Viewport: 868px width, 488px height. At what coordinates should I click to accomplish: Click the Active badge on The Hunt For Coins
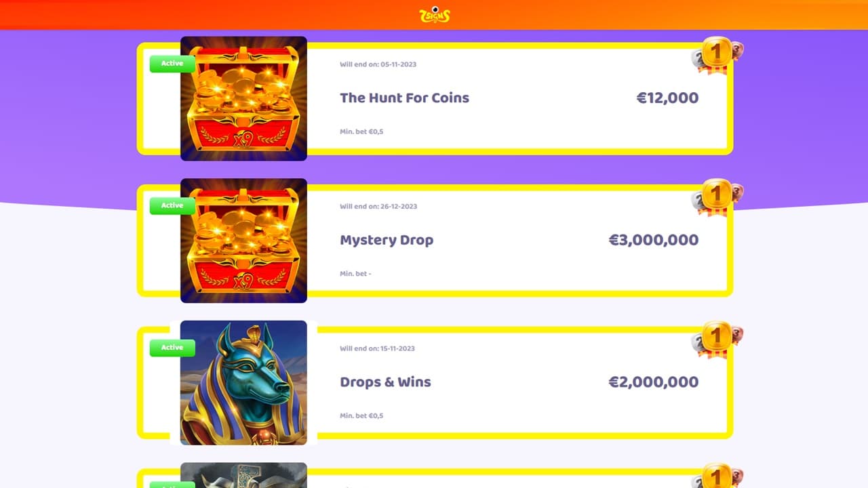(x=172, y=64)
